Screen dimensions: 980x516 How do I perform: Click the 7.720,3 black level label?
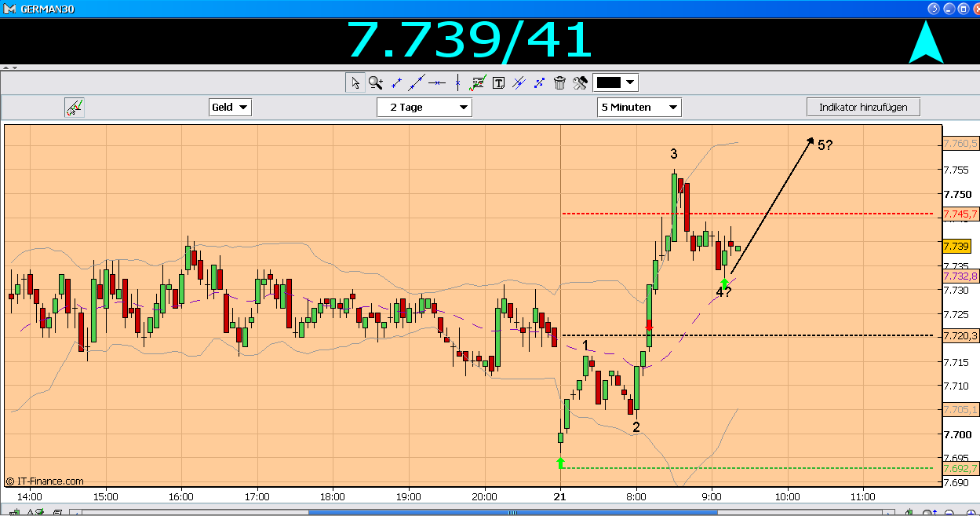(960, 336)
